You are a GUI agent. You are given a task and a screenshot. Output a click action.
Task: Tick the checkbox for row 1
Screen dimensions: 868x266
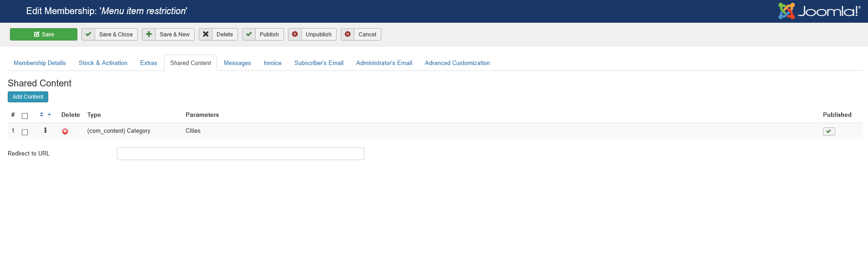(x=25, y=132)
